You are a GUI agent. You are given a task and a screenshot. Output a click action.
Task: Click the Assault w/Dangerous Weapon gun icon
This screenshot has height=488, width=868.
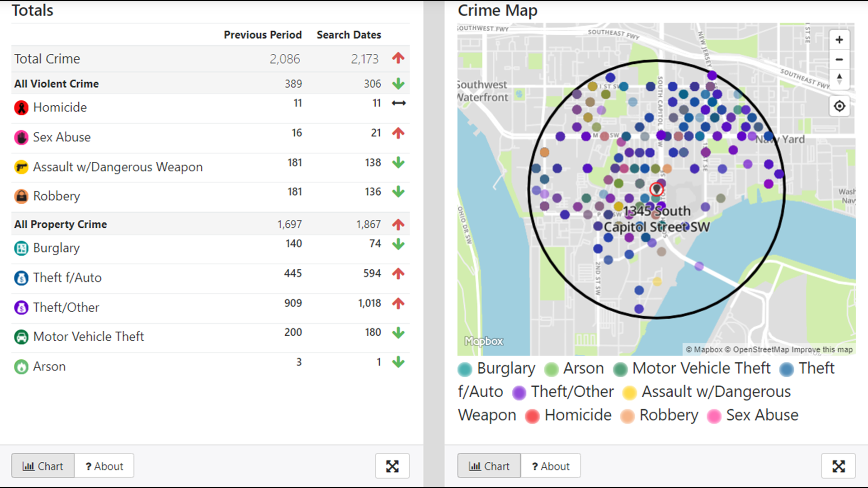21,167
